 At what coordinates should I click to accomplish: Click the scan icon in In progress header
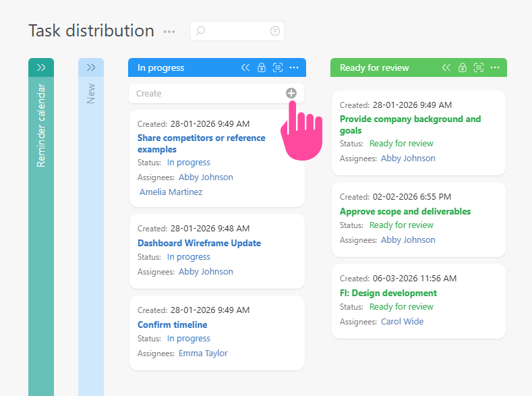[x=278, y=67]
